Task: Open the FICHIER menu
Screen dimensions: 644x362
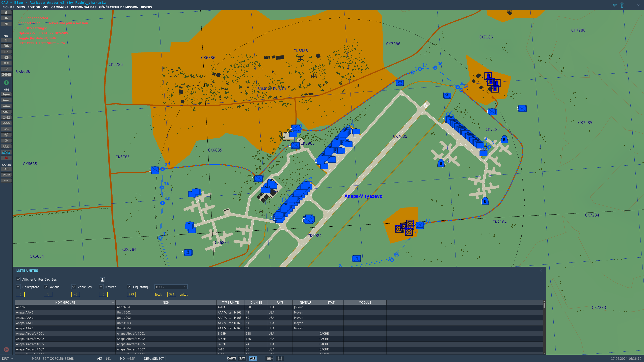Action: (x=9, y=7)
